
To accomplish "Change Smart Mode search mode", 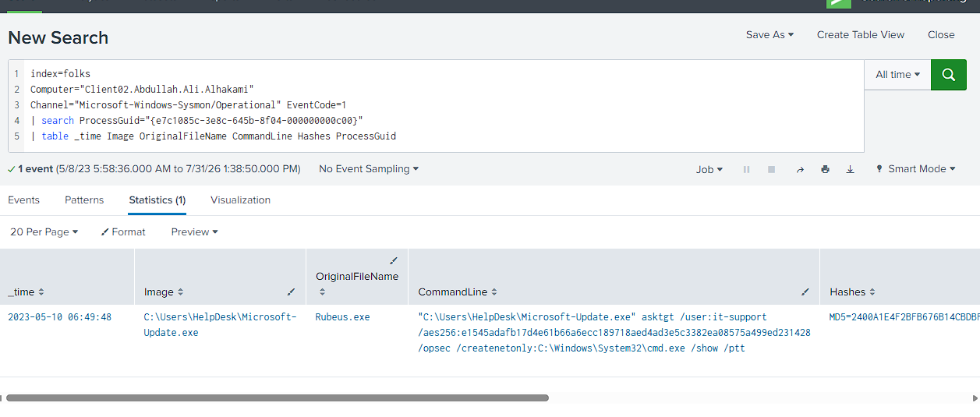I will [x=915, y=169].
